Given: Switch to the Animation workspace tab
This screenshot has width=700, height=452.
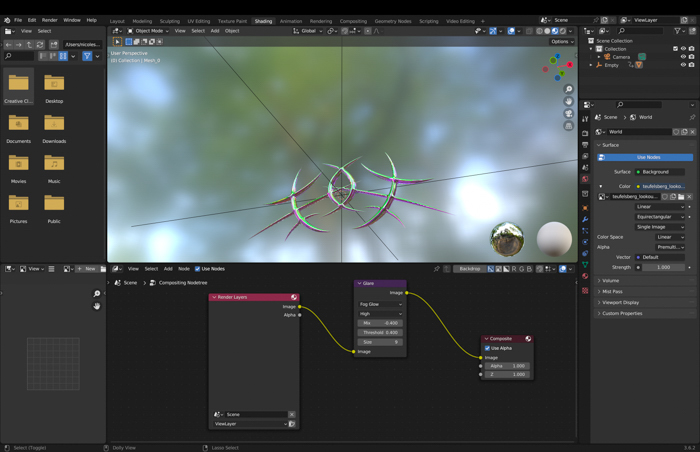Looking at the screenshot, I should (x=291, y=21).
